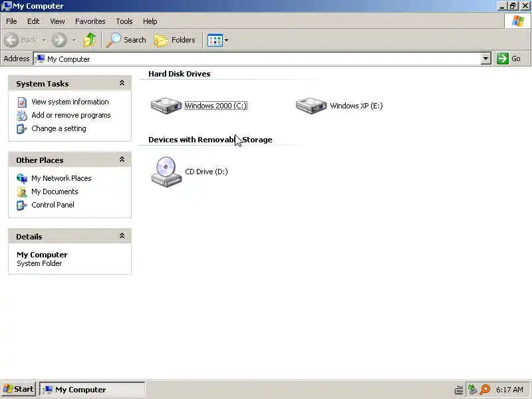Open the Back history dropdown arrow
Screen dimensions: 532x399
pyautogui.click(x=45, y=40)
